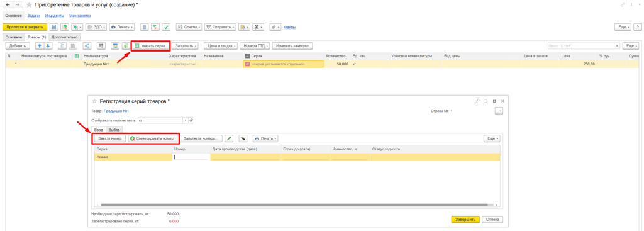Open the Файлы link
Viewport: 644px width, 231px height.
[x=290, y=27]
